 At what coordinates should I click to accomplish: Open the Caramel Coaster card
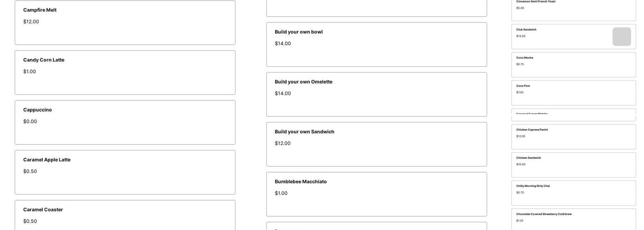[125, 215]
